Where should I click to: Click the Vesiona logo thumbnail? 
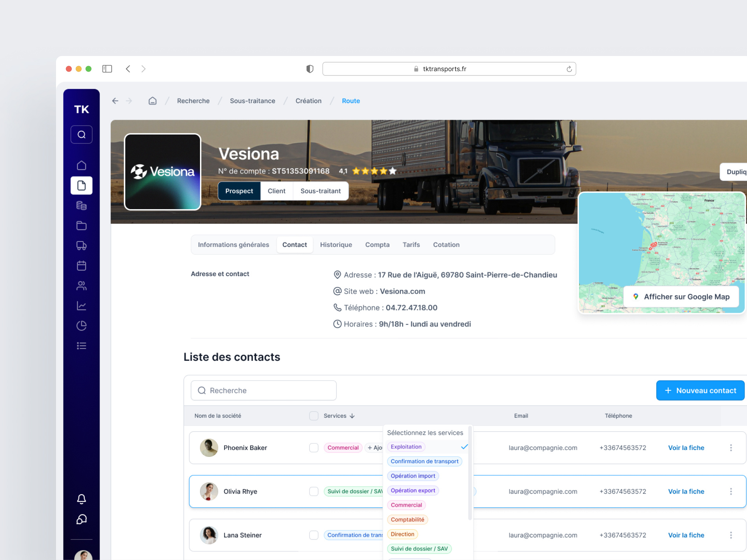click(163, 172)
